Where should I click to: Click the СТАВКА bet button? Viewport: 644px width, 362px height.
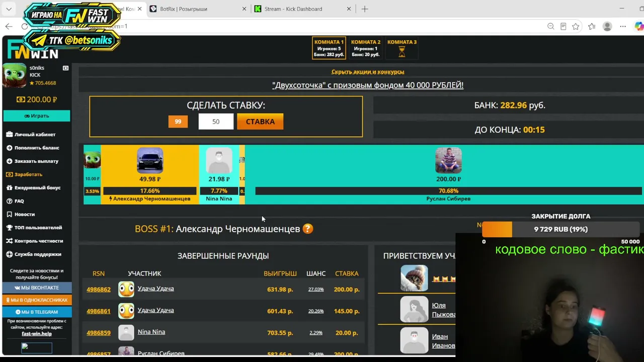(260, 122)
